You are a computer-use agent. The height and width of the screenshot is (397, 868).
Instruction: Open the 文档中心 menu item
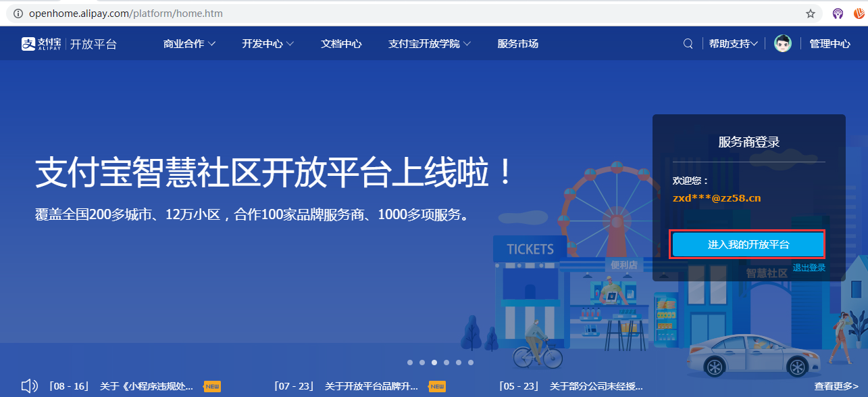click(341, 43)
